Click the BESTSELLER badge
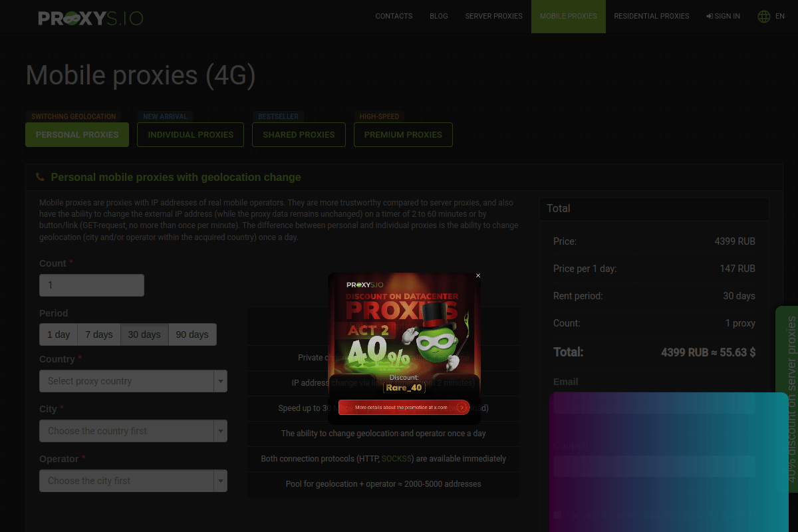Image resolution: width=798 pixels, height=532 pixels. 278,116
